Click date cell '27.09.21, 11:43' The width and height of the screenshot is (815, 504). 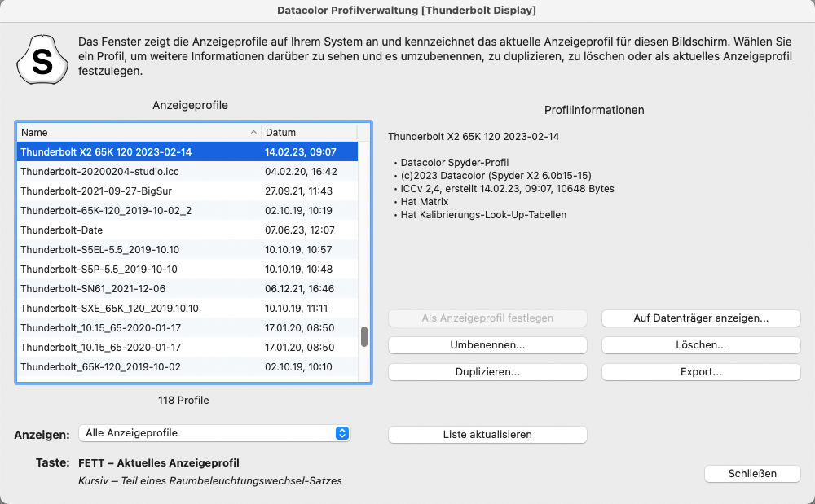click(298, 191)
